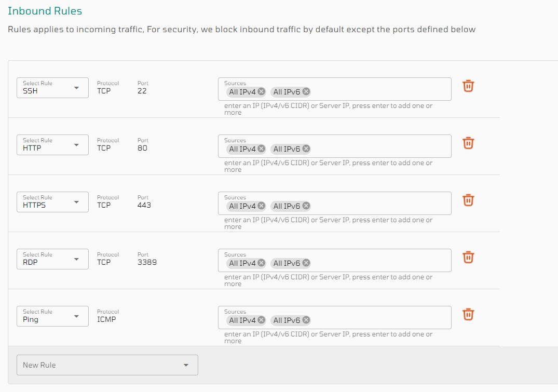Click the Inbound Rules heading
This screenshot has width=558, height=392.
click(44, 10)
